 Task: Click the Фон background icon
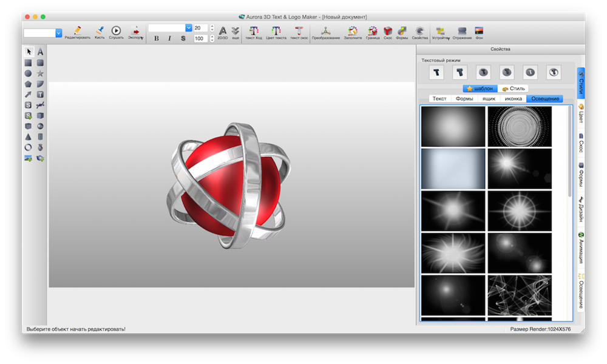click(x=479, y=30)
